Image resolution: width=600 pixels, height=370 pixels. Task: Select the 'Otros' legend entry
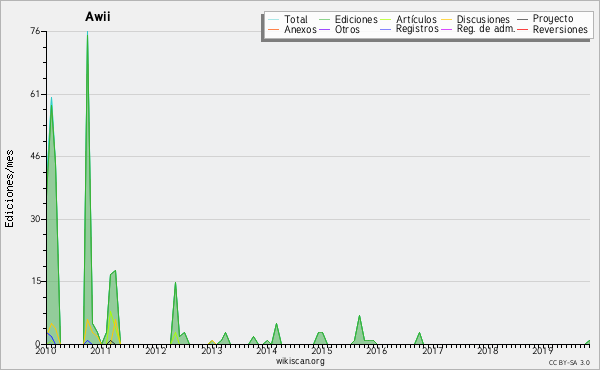coord(347,29)
